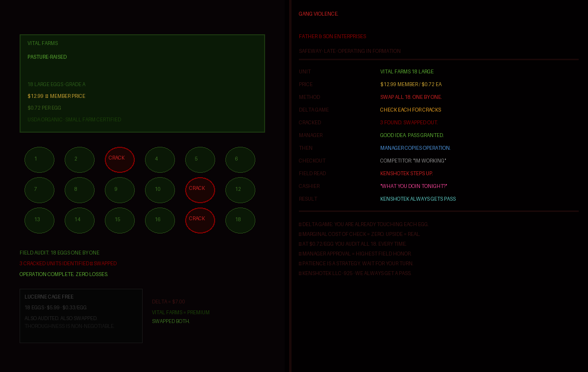The height and width of the screenshot is (372, 588).
Task: Select egg number 14
Action: (79, 220)
